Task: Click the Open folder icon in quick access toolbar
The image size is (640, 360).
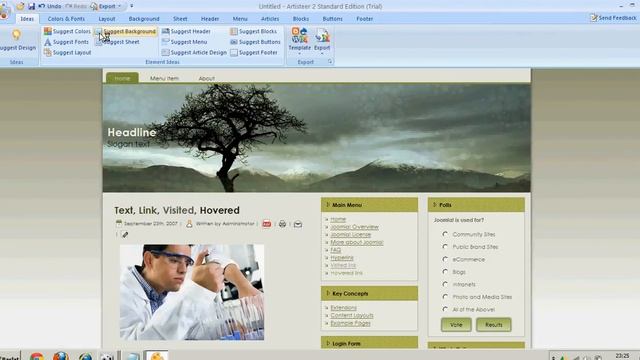Action: click(x=20, y=6)
